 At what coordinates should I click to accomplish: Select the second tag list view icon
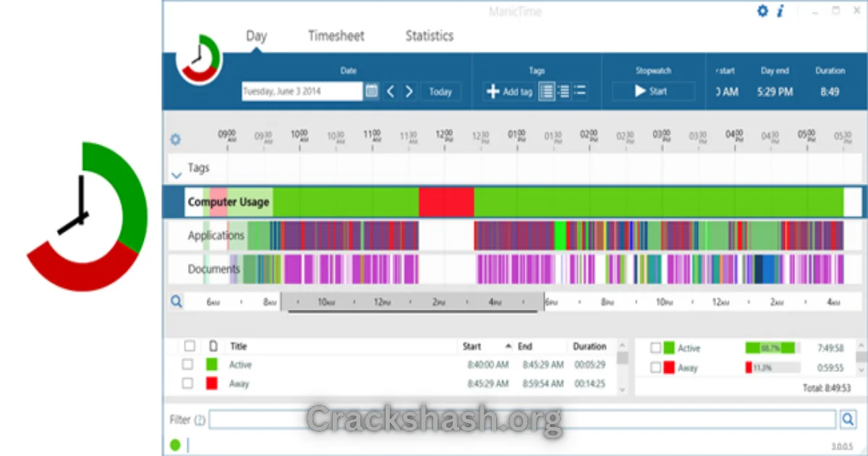tap(563, 91)
